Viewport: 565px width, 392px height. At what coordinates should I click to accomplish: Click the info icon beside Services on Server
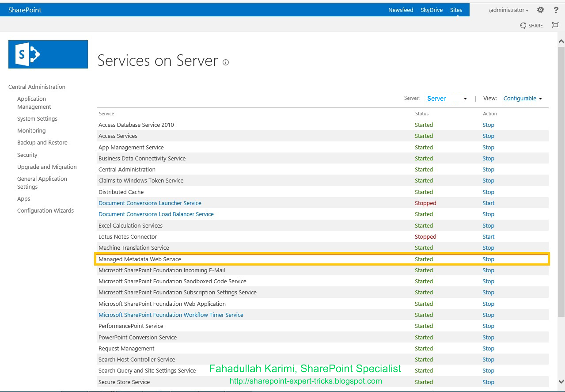point(225,62)
